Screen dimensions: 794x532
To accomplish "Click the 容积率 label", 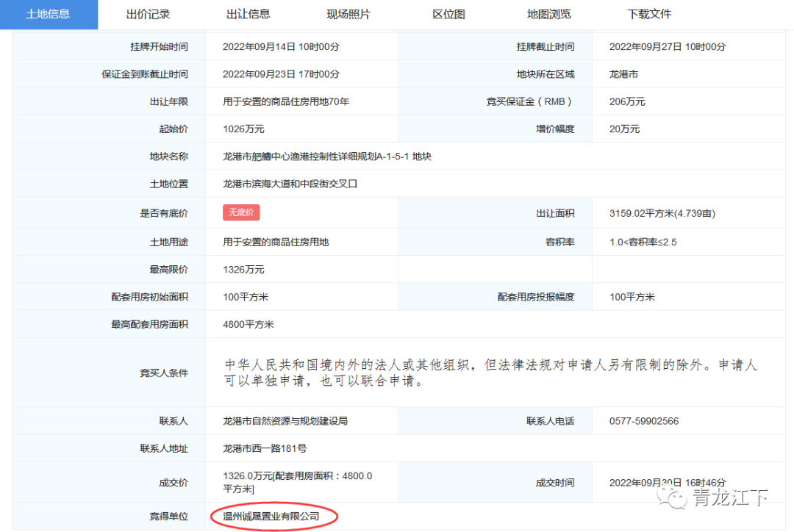I will [x=560, y=242].
